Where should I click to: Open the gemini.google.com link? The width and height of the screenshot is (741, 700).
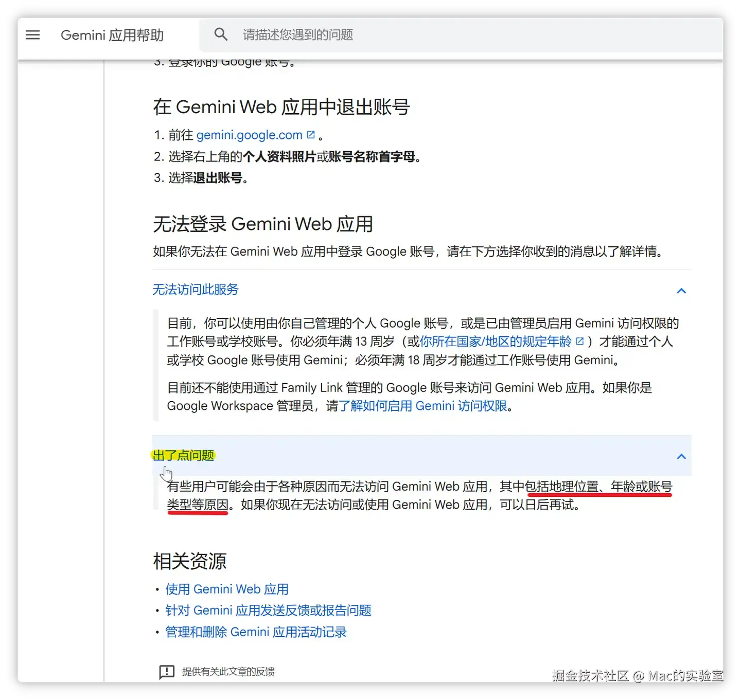[250, 135]
